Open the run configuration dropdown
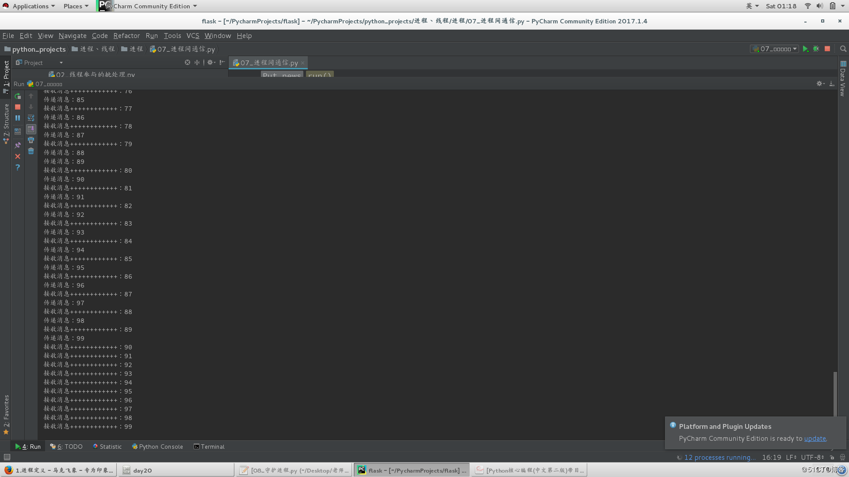The height and width of the screenshot is (477, 849). pos(775,49)
